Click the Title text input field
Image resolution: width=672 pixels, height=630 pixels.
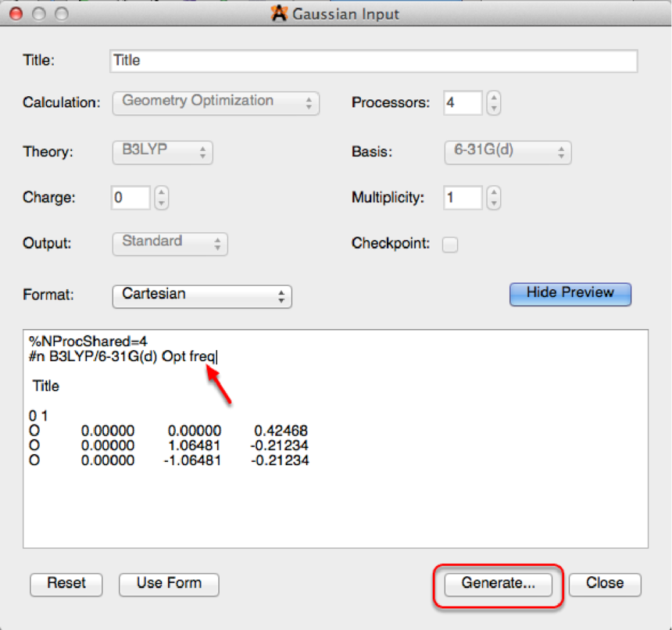click(x=374, y=61)
